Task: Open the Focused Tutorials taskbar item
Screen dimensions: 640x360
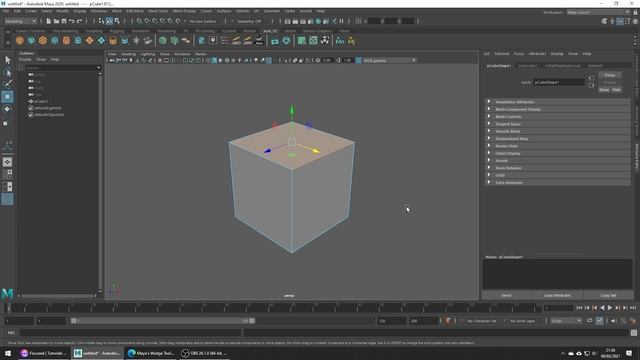Action: click(x=44, y=353)
